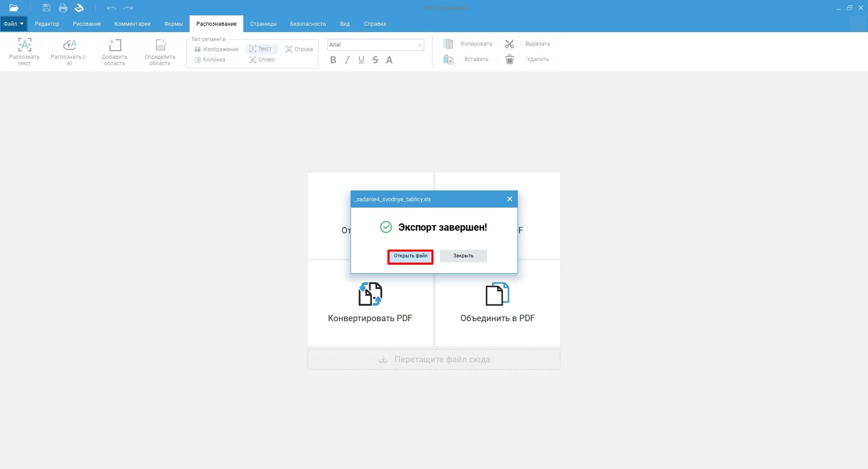Click the Recognize Text (Распознать текст) icon

[x=24, y=45]
